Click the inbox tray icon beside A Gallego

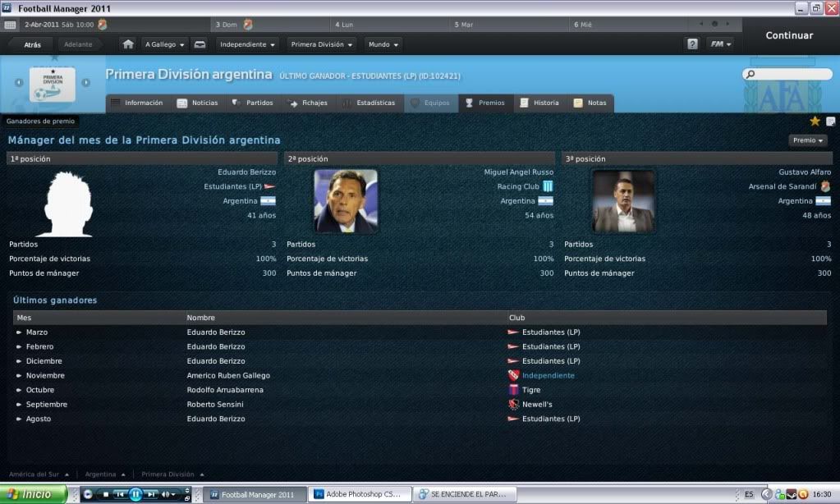[x=200, y=44]
